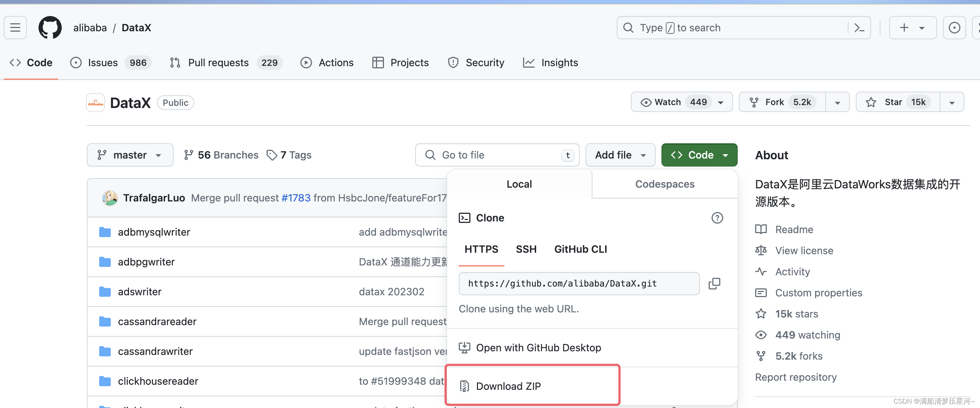
Task: Click the Download ZIP file icon
Action: 464,386
